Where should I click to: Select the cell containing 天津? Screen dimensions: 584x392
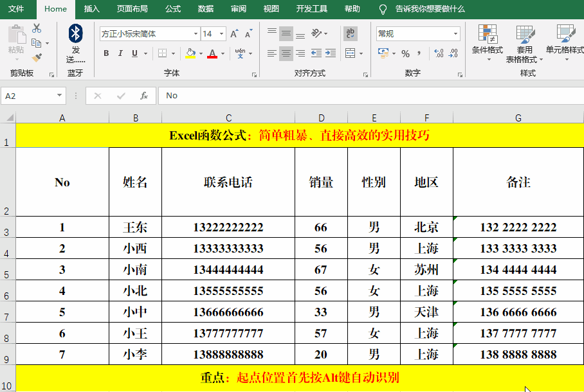(426, 312)
